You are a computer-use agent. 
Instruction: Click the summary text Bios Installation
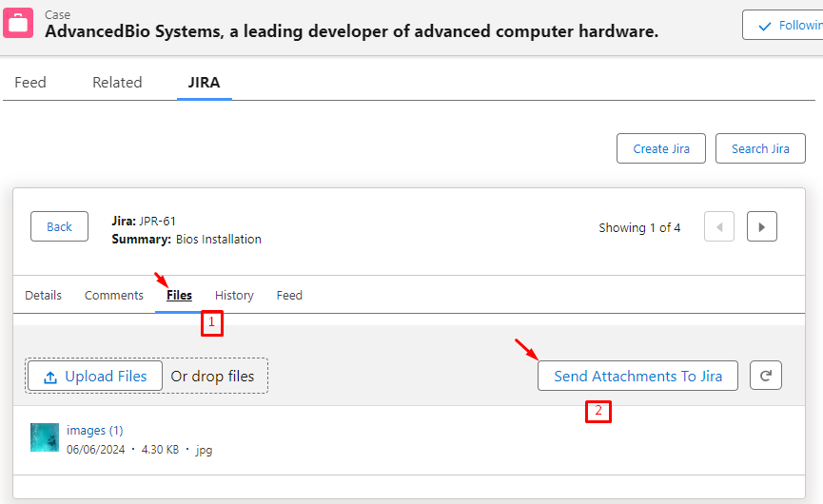(218, 239)
